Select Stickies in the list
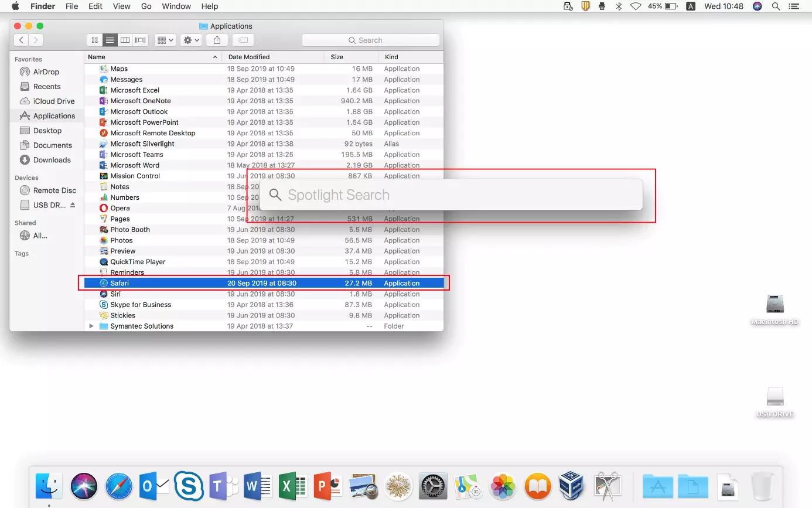Image resolution: width=812 pixels, height=508 pixels. [264, 315]
